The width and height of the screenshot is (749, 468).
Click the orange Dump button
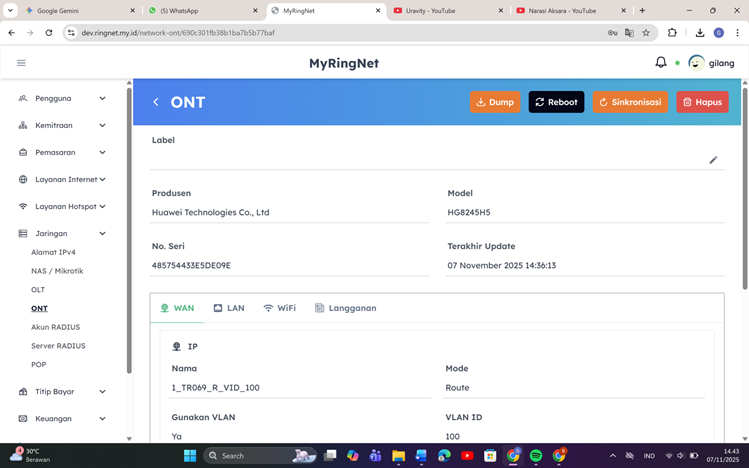pos(495,102)
